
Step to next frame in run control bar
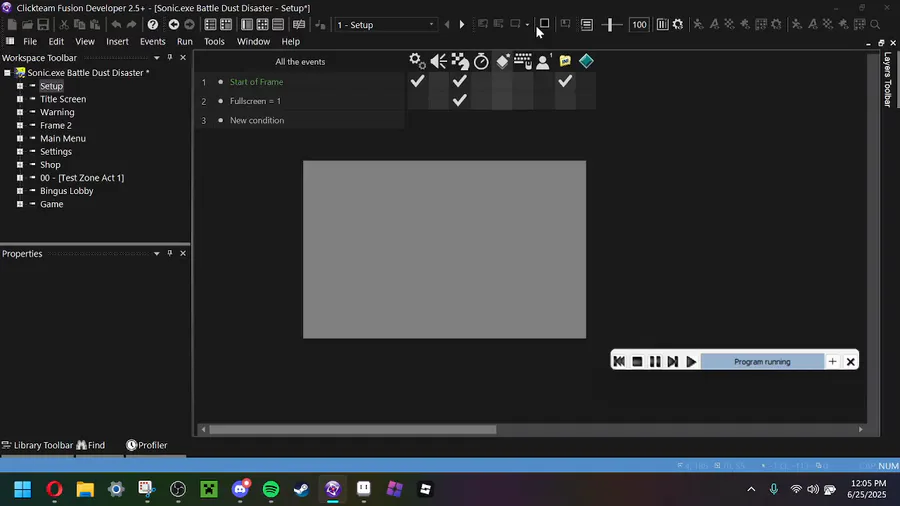[x=673, y=361]
